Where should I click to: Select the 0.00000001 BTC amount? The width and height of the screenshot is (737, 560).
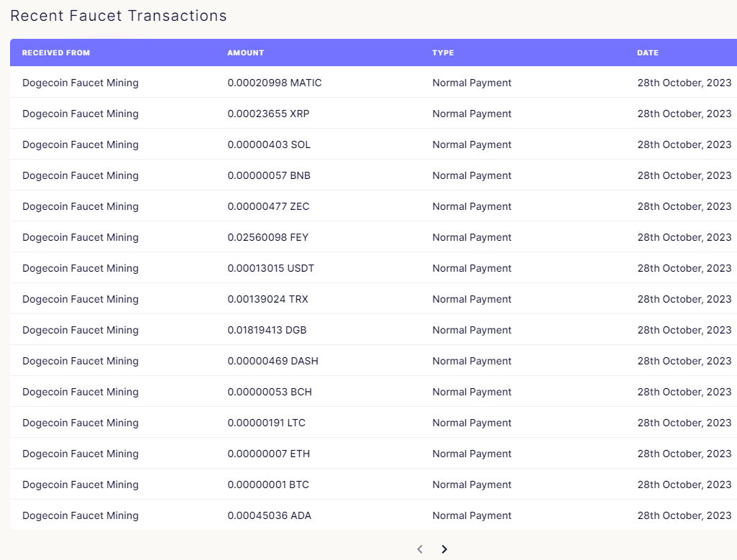coord(268,485)
